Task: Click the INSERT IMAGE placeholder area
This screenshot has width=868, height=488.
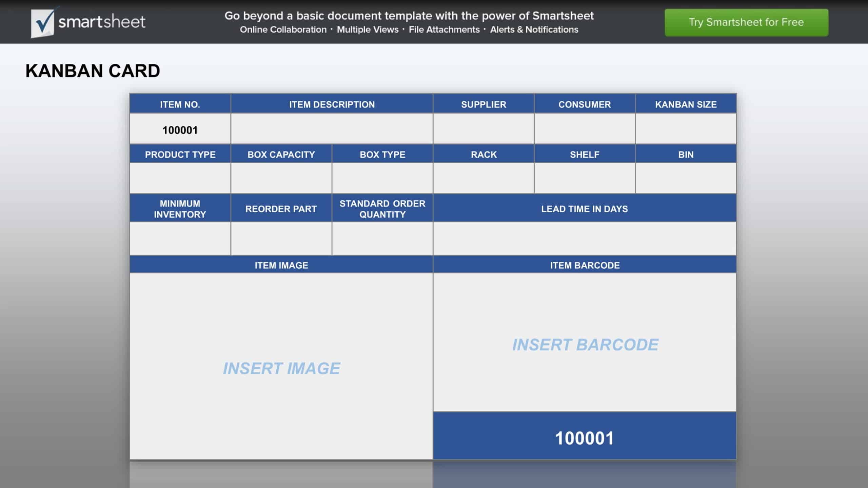Action: click(281, 368)
